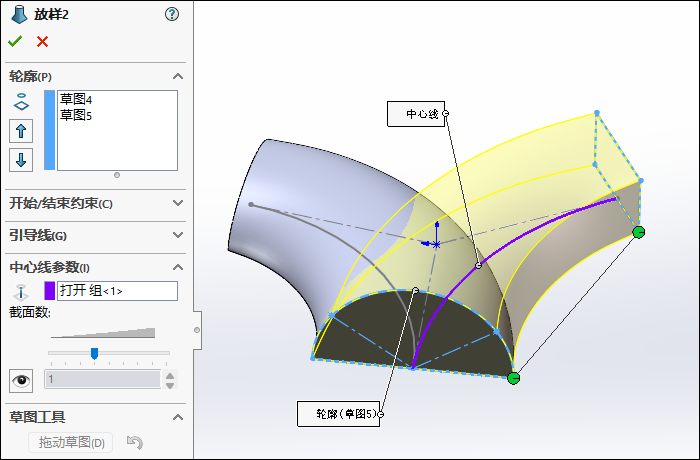This screenshot has height=460, width=700.
Task: Expand the 引导线(G) section
Action: [178, 235]
